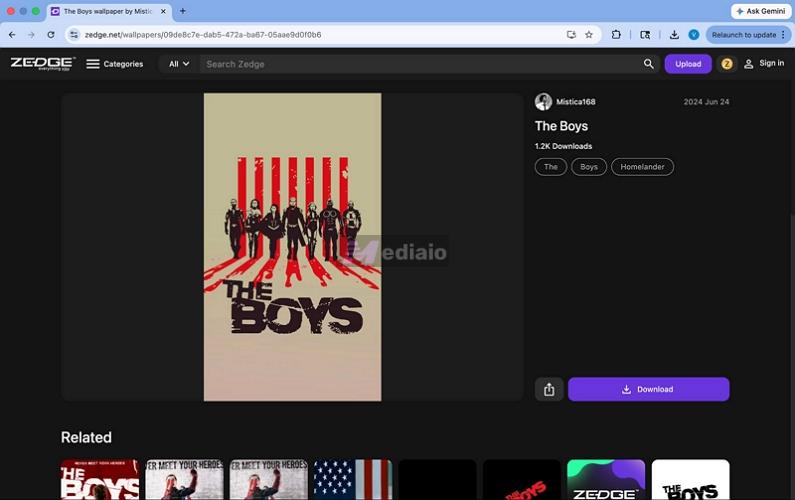Reload the Zedge page
Screen dimensions: 795x500
[x=51, y=35]
